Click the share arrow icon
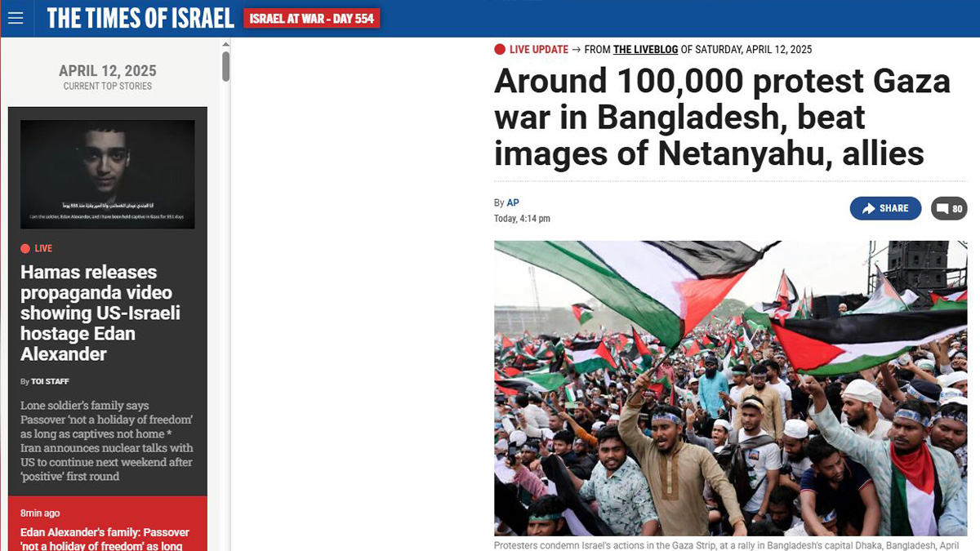Screen dimensions: 980x551 pos(868,208)
